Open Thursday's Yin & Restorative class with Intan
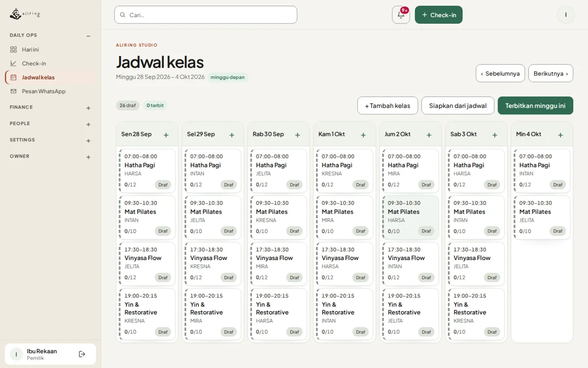Image resolution: width=588 pixels, height=368 pixels. click(344, 315)
